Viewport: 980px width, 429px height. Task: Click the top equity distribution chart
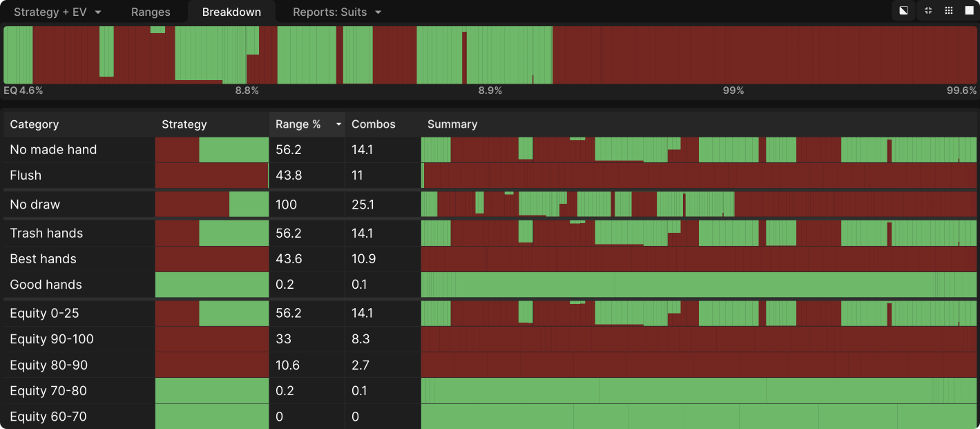pyautogui.click(x=490, y=55)
